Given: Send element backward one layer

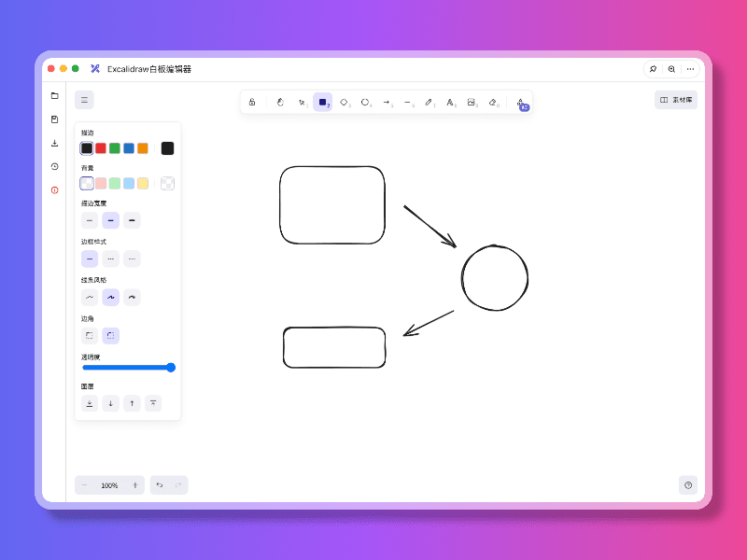Looking at the screenshot, I should 110,403.
